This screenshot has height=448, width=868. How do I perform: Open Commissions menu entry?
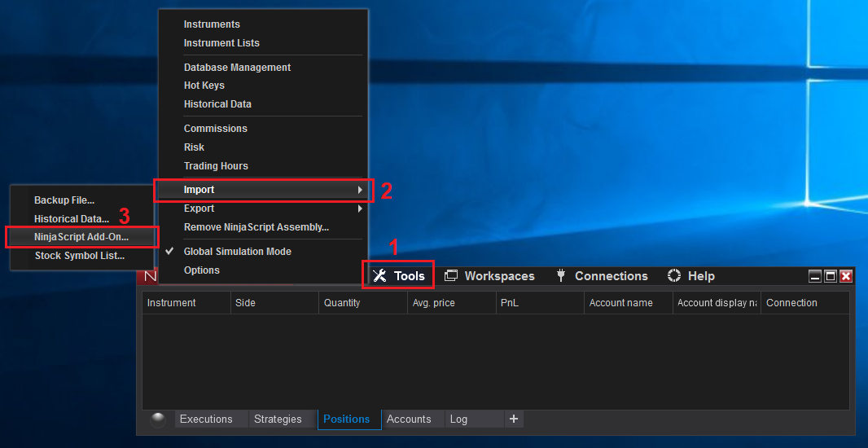coord(215,129)
